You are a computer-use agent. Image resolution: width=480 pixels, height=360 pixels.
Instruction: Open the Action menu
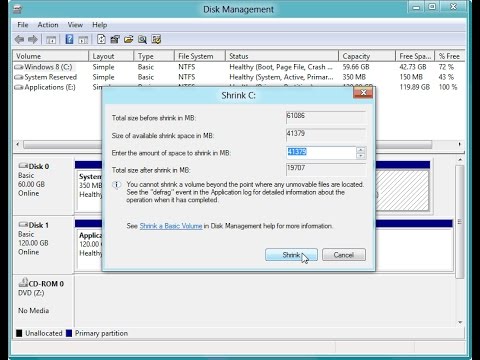click(x=48, y=25)
